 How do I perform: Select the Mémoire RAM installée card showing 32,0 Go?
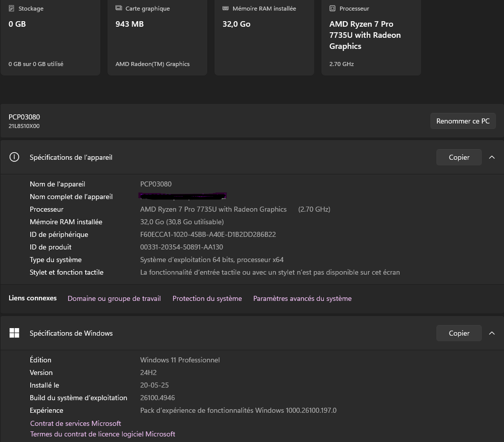pyautogui.click(x=264, y=37)
